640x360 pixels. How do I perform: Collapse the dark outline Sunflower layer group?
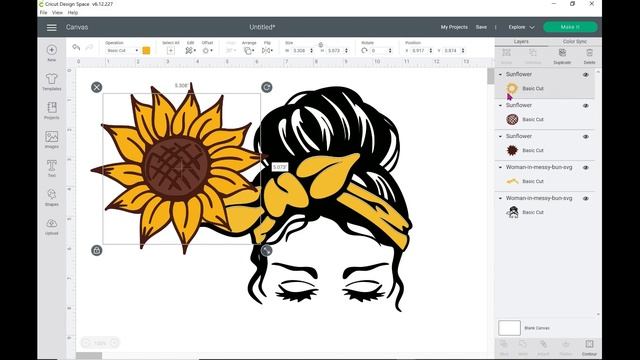point(500,136)
